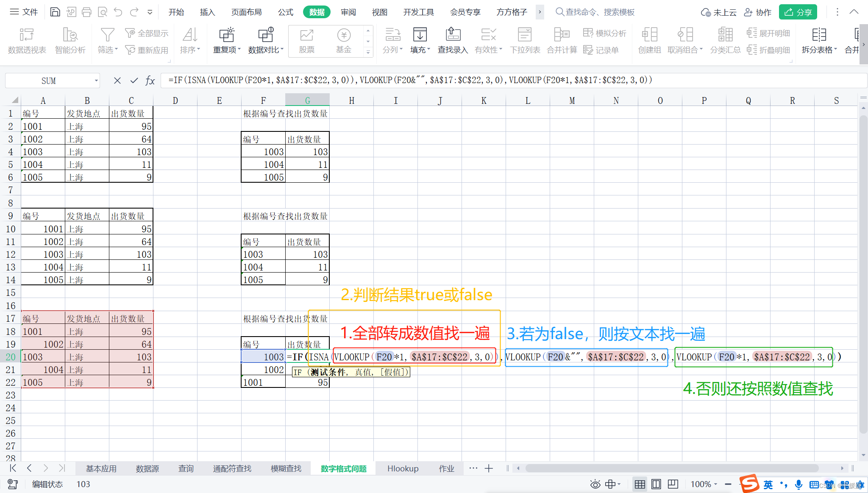Toggle Sogou English/Chinese 英 mode
Viewport: 868px width, 493px height.
pos(768,485)
